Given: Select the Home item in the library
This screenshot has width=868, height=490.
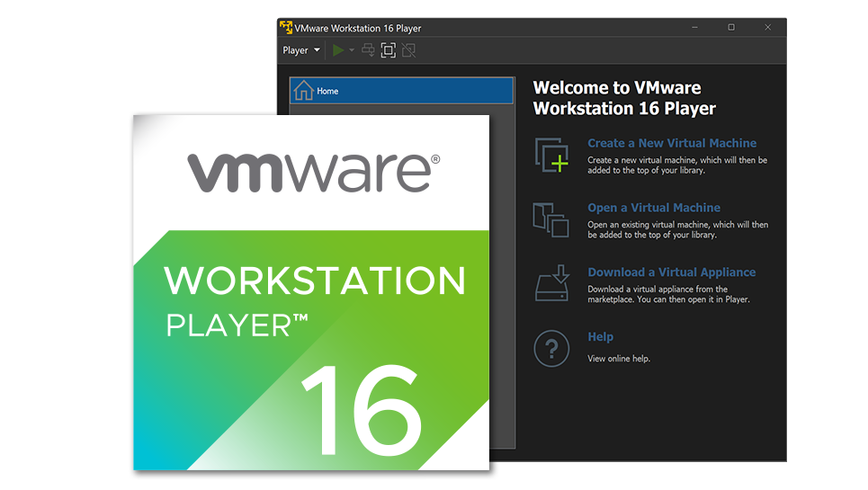Looking at the screenshot, I should (x=402, y=91).
